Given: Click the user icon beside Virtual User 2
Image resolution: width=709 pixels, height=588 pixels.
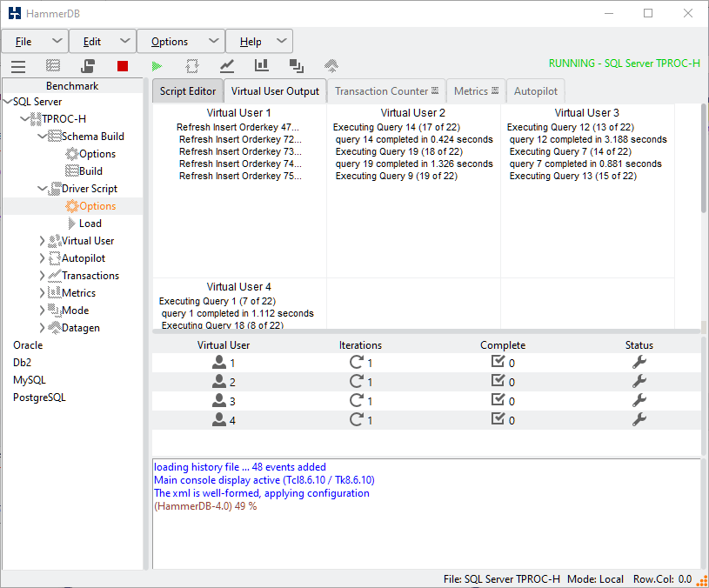Looking at the screenshot, I should click(220, 381).
